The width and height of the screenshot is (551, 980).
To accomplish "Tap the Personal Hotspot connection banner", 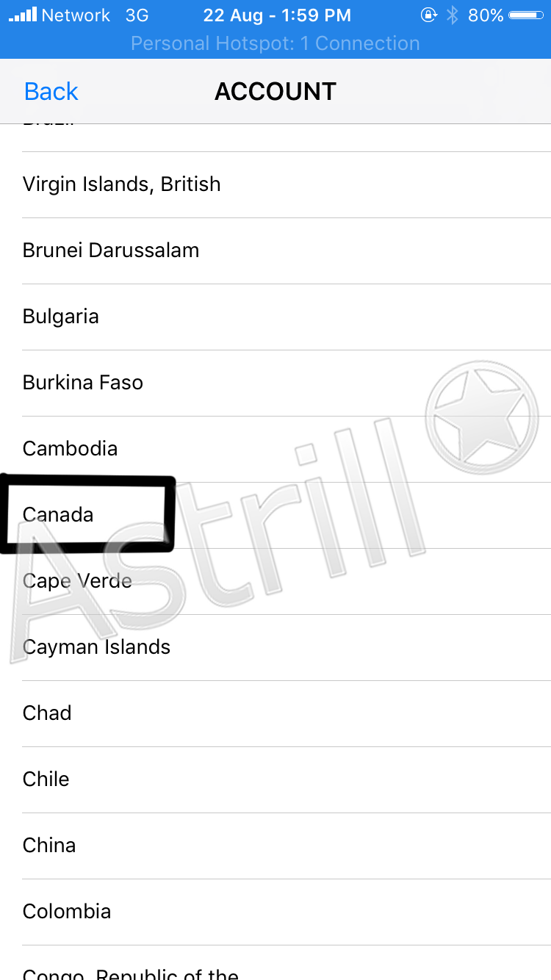I will click(275, 43).
